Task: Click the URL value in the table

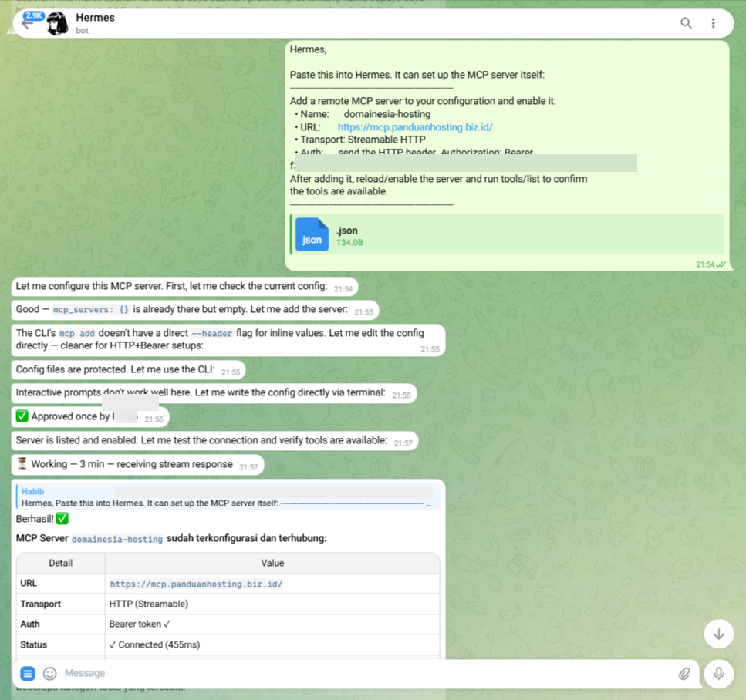Action: pyautogui.click(x=196, y=584)
